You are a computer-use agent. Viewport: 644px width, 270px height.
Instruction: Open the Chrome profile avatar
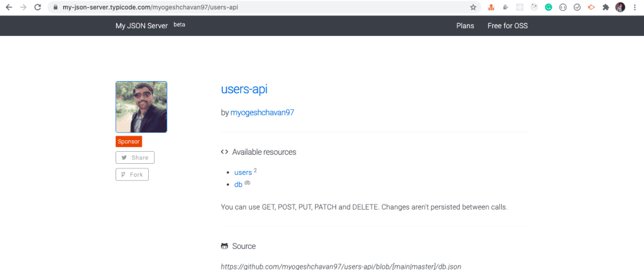(620, 8)
